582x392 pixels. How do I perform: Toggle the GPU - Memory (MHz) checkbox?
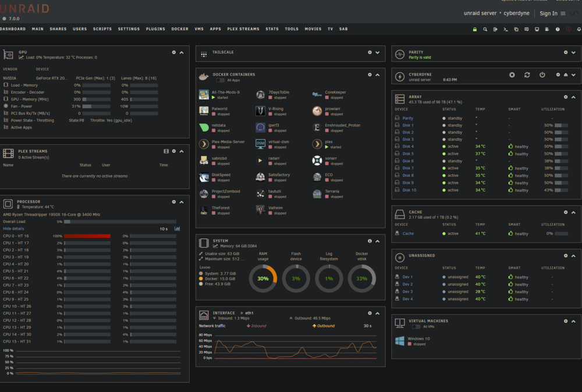click(x=6, y=99)
